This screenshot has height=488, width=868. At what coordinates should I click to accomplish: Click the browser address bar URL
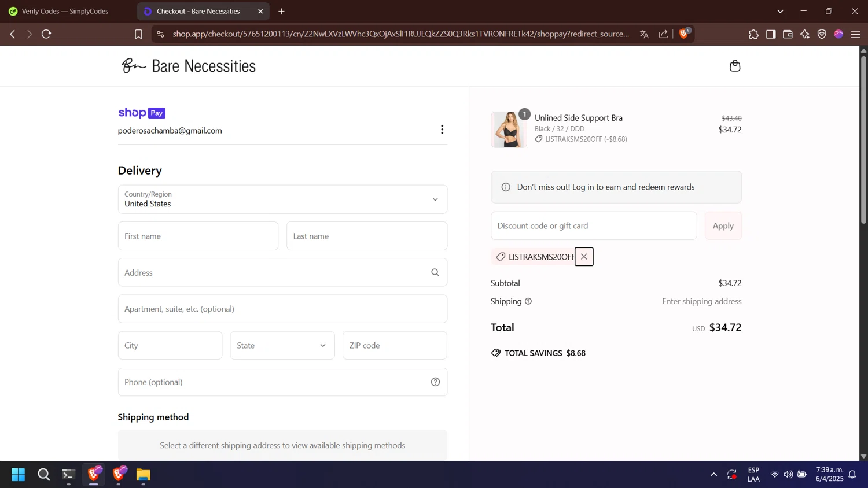(400, 34)
